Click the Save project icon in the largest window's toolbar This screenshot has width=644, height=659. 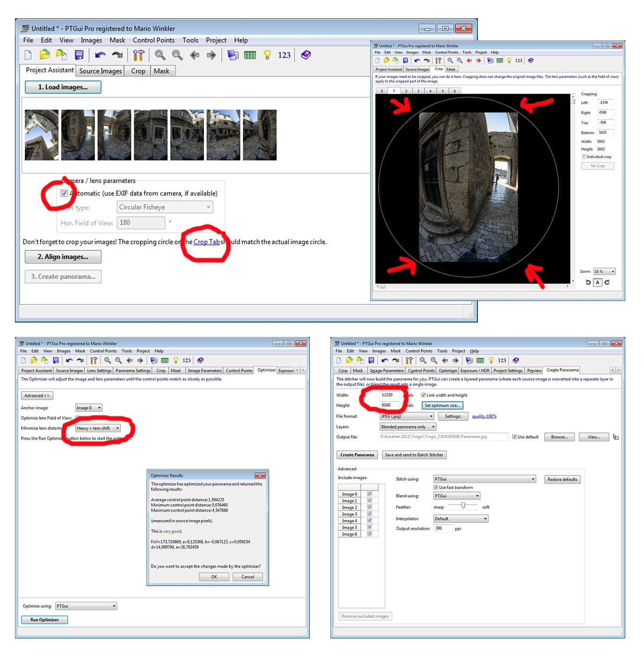[x=79, y=55]
